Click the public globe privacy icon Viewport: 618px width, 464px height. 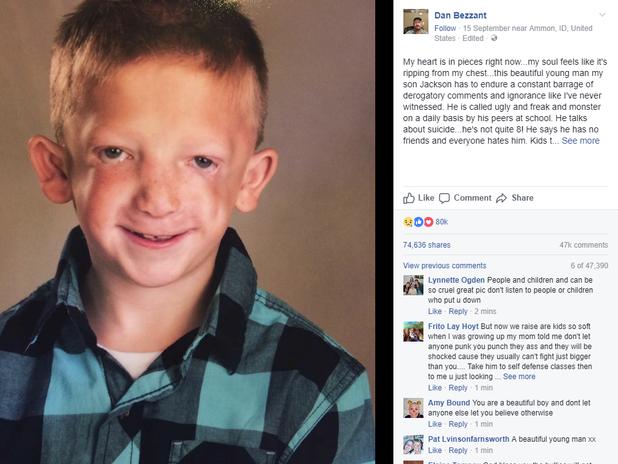494,38
